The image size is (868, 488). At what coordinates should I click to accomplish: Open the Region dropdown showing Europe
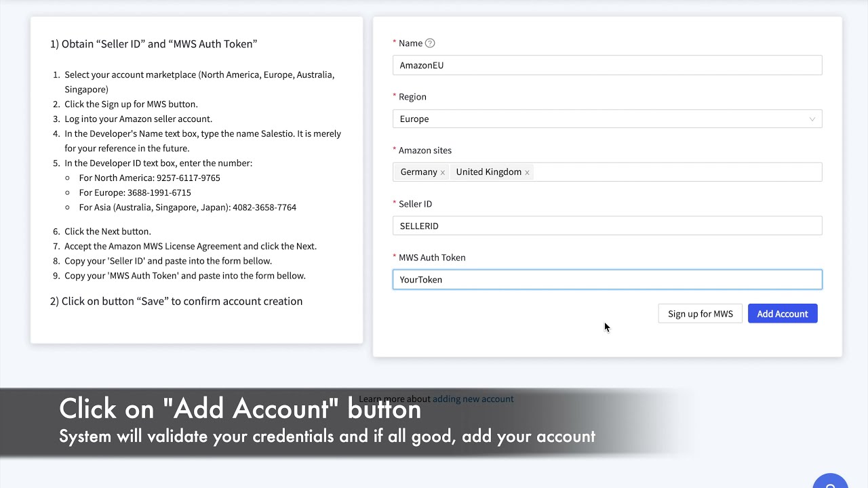(x=607, y=119)
